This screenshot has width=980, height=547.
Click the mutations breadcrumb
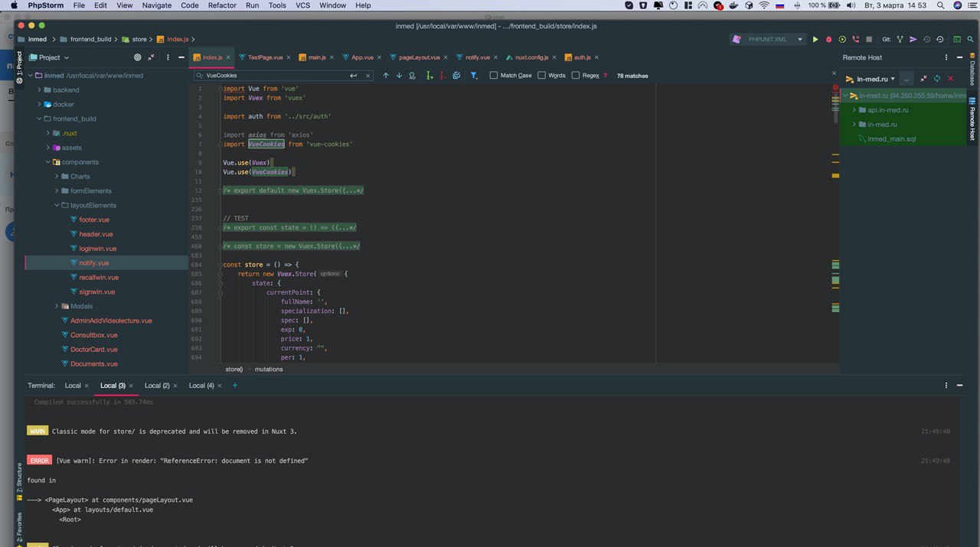[x=269, y=369]
